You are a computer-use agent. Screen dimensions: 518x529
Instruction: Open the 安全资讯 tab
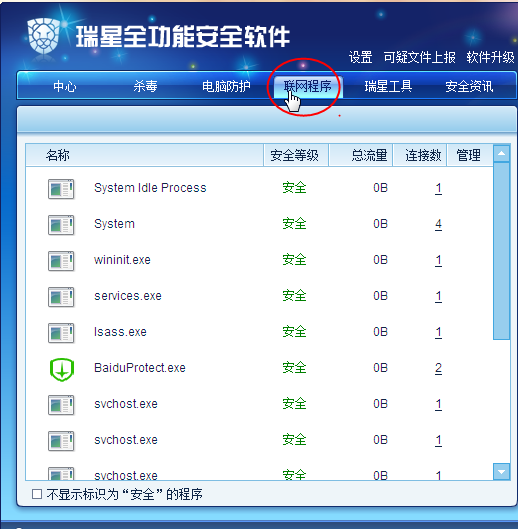pyautogui.click(x=469, y=86)
